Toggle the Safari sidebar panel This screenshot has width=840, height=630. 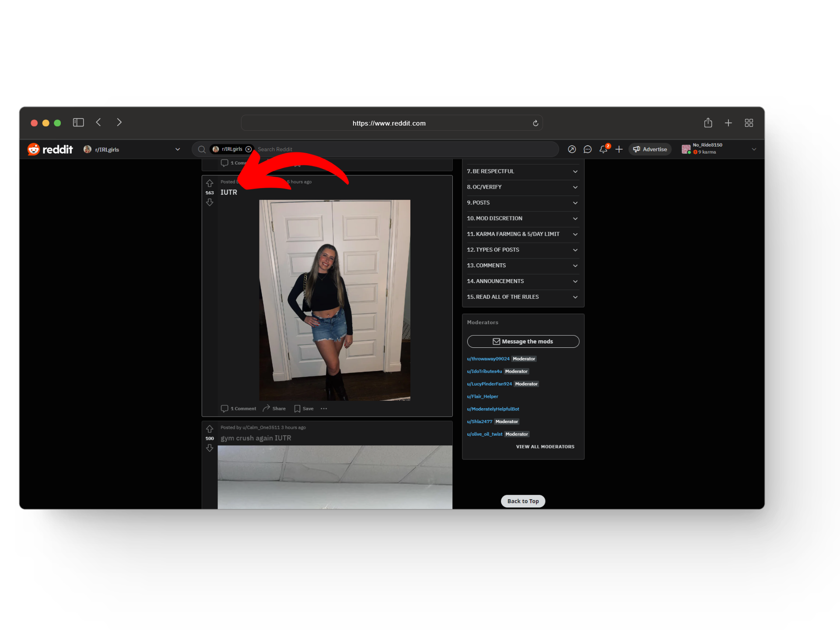(x=78, y=122)
